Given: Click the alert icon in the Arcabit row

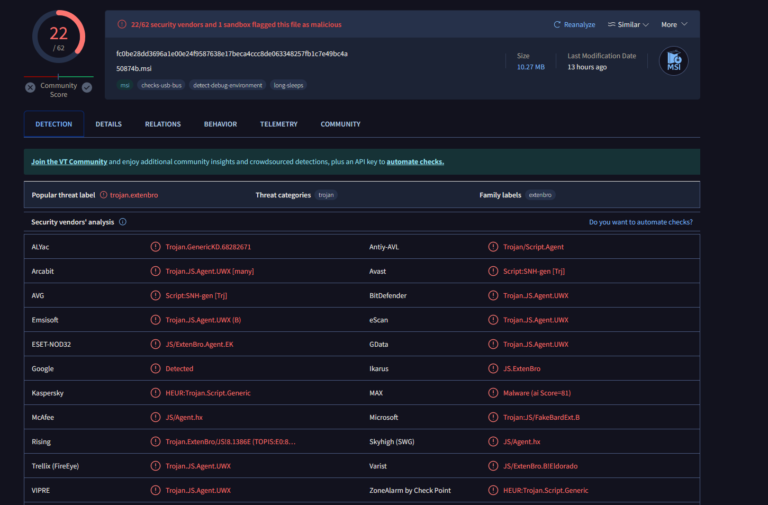Looking at the screenshot, I should click(x=155, y=271).
